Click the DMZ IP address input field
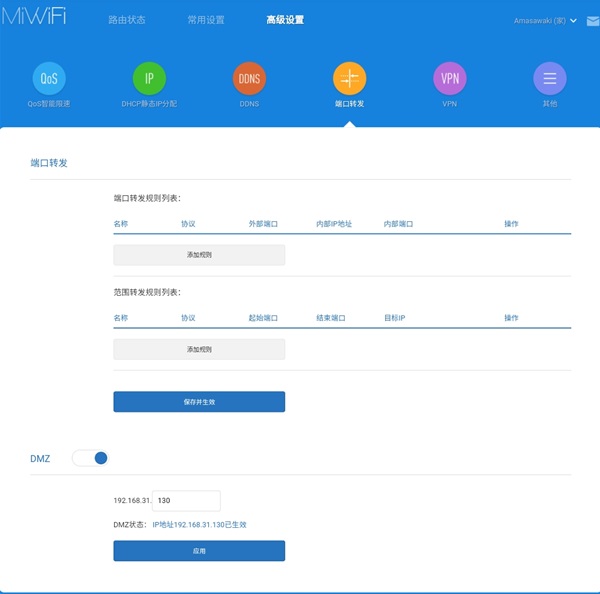Viewport: 600px width, 594px height. pyautogui.click(x=186, y=501)
